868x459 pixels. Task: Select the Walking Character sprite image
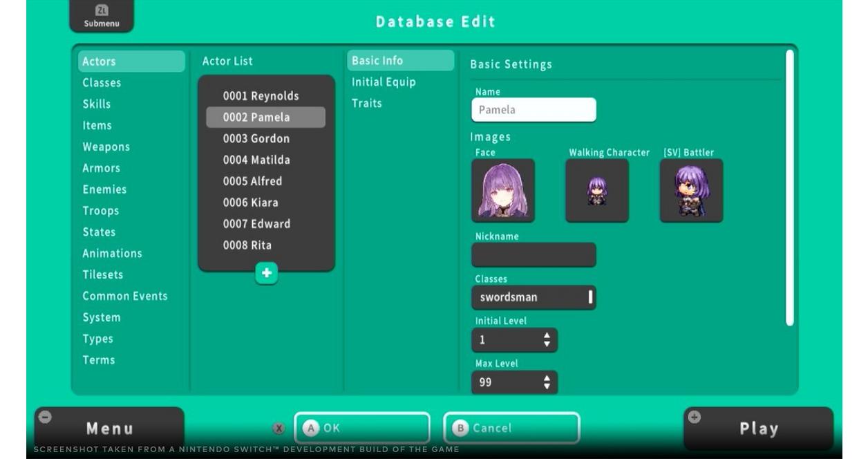[x=596, y=190]
